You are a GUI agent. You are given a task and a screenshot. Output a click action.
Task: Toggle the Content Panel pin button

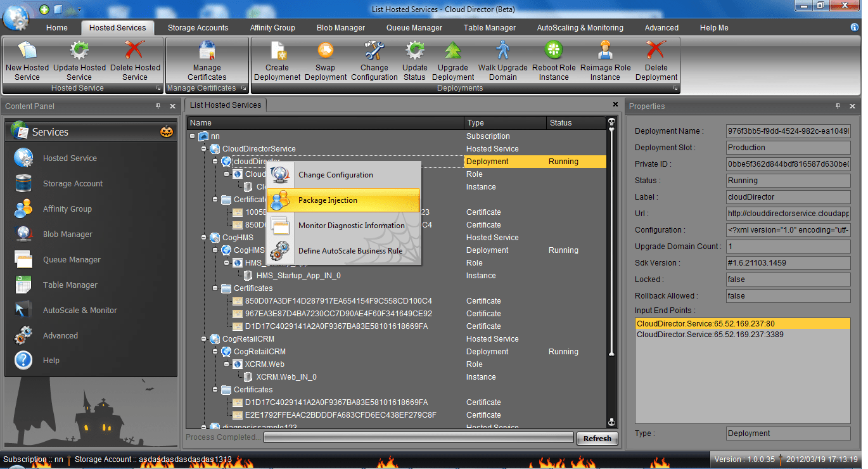coord(158,106)
